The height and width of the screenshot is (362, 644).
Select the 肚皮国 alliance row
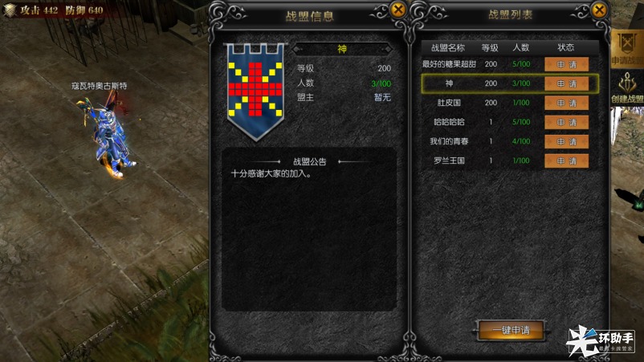[x=510, y=103]
